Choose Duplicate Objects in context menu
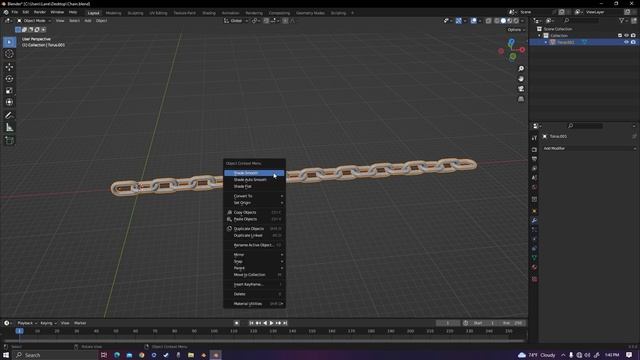 [254, 229]
